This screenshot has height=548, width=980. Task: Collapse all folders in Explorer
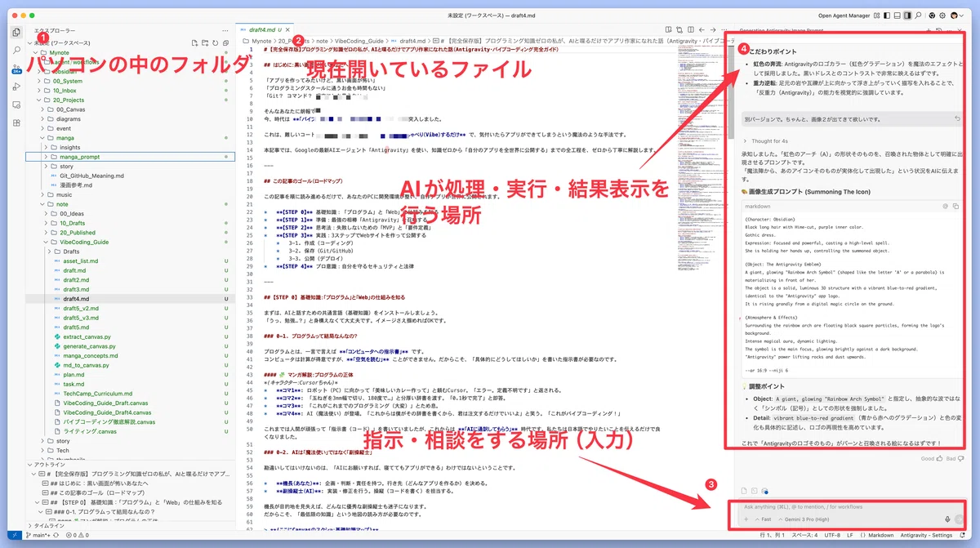click(x=225, y=42)
